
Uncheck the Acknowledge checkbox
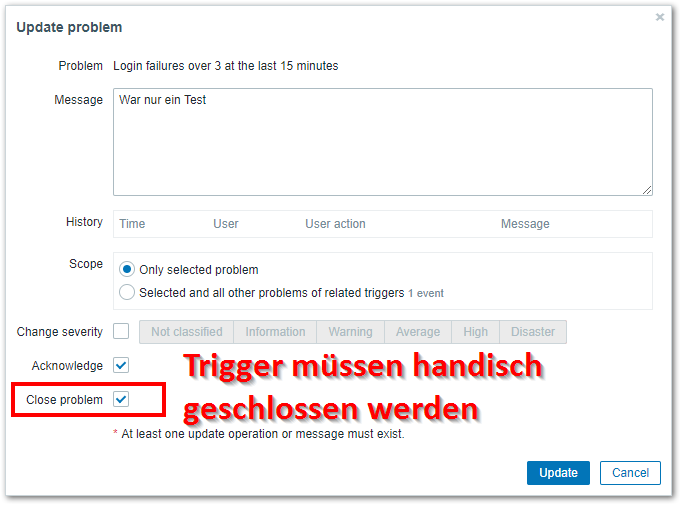pyautogui.click(x=121, y=366)
